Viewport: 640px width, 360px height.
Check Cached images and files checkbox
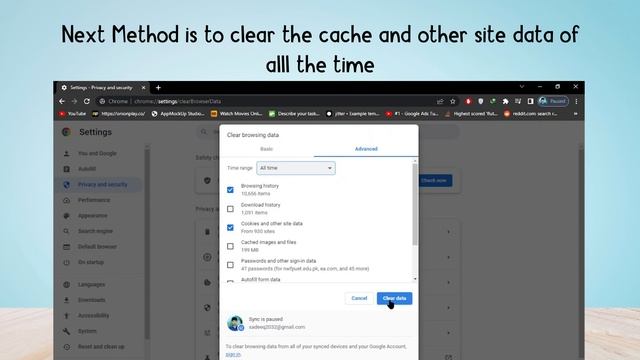tap(230, 246)
